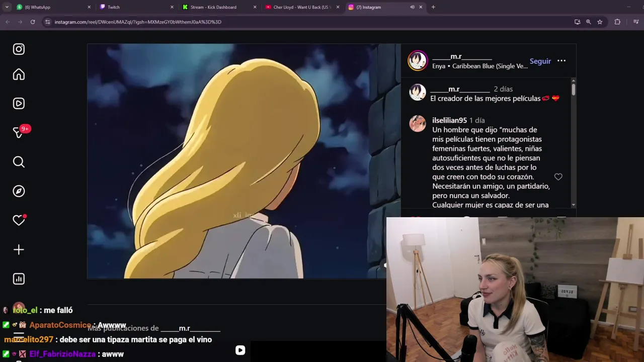Bookmark this page star icon

pyautogui.click(x=600, y=22)
